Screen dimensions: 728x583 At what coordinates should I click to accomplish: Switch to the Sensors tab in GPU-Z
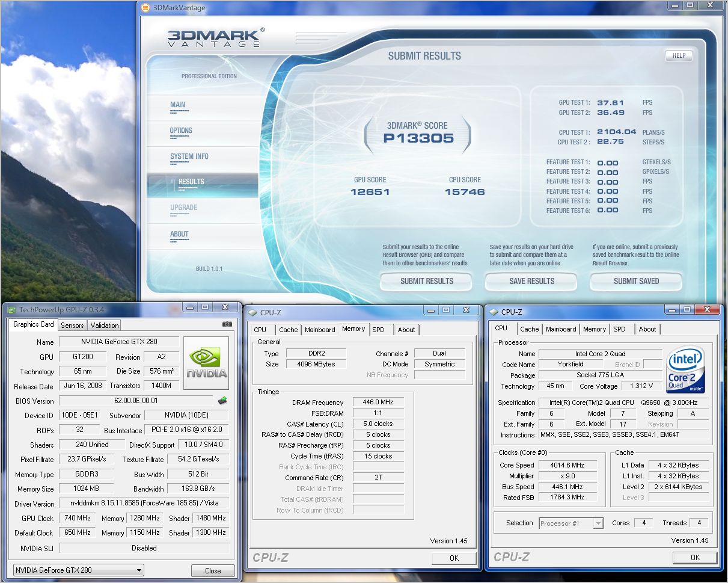click(x=72, y=325)
